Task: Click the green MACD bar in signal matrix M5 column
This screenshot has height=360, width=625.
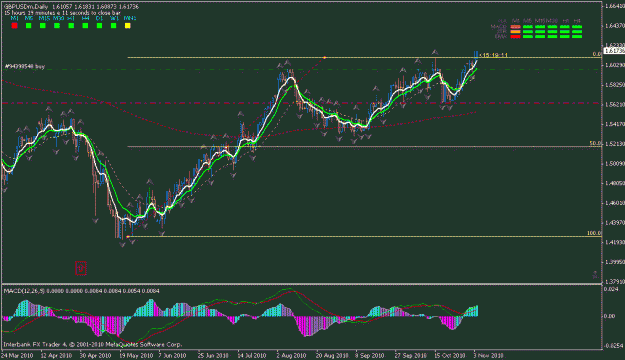Action: coord(528,27)
